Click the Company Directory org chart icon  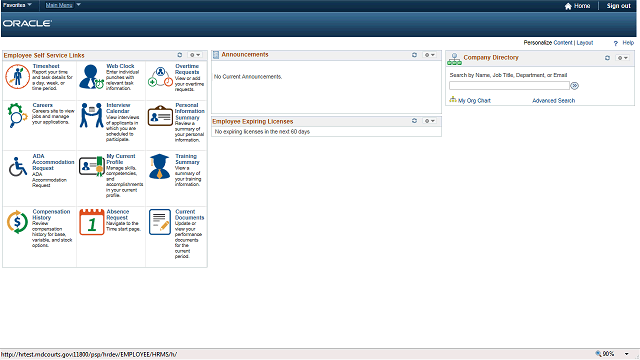click(x=454, y=59)
